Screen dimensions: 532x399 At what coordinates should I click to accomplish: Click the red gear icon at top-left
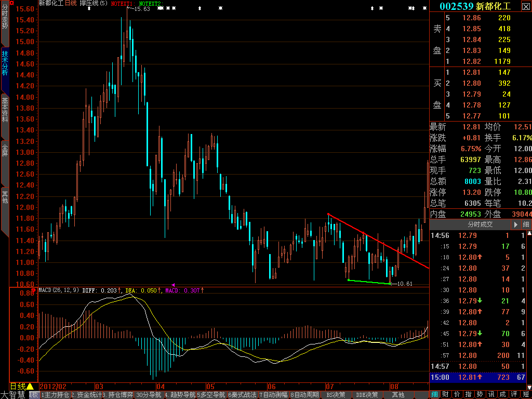pos(12,3)
